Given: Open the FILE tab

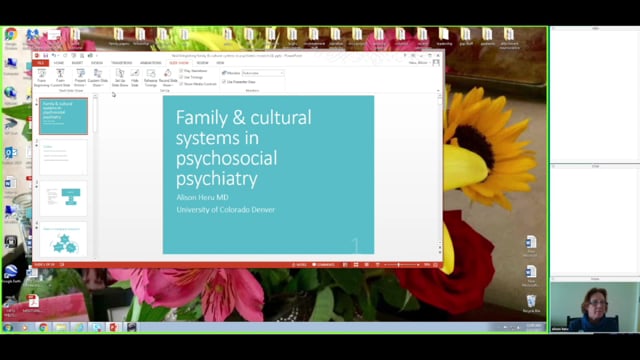Looking at the screenshot, I should pos(40,63).
